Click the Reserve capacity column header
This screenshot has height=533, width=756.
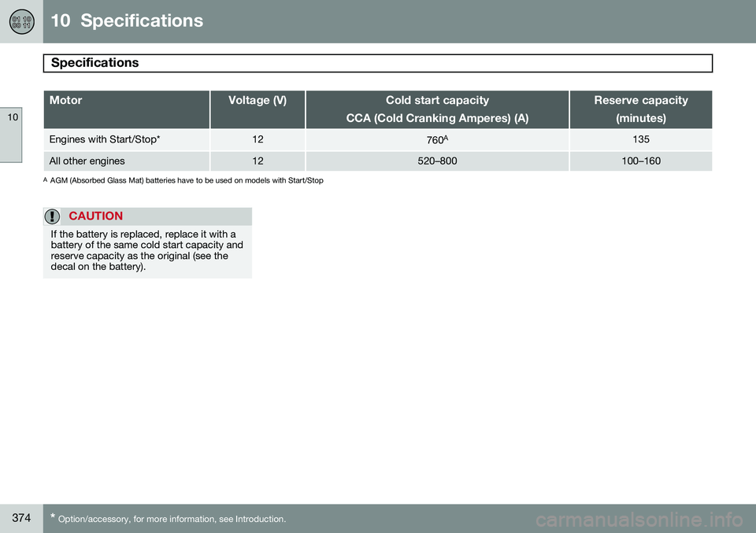[x=641, y=109]
